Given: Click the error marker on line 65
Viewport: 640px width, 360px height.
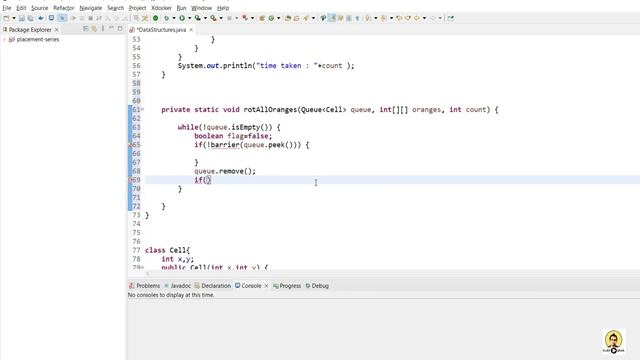Looking at the screenshot, I should (130, 145).
